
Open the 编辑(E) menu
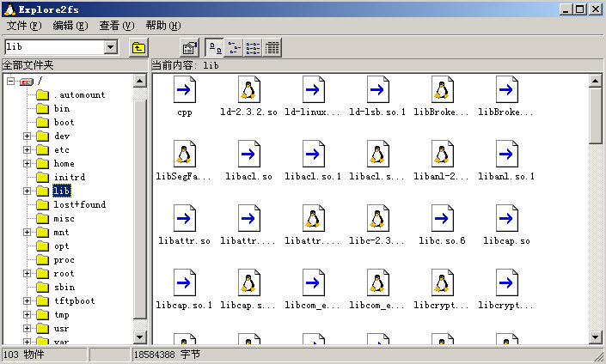click(70, 26)
